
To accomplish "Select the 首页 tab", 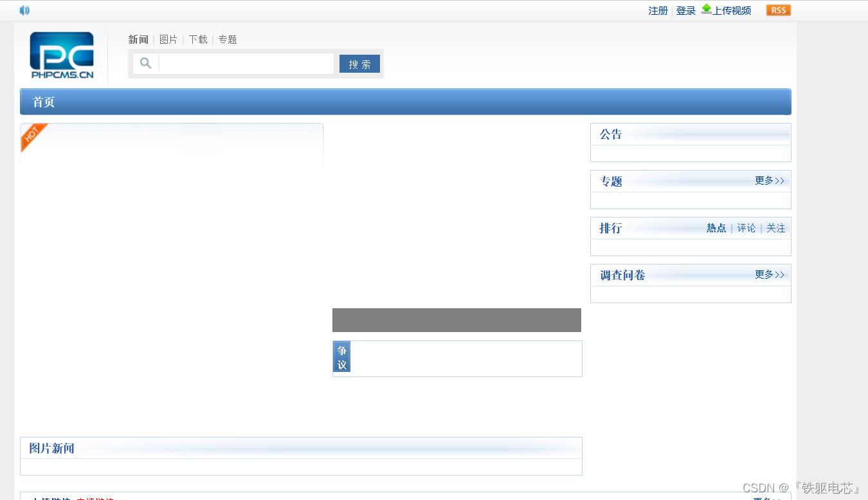I will 42,102.
